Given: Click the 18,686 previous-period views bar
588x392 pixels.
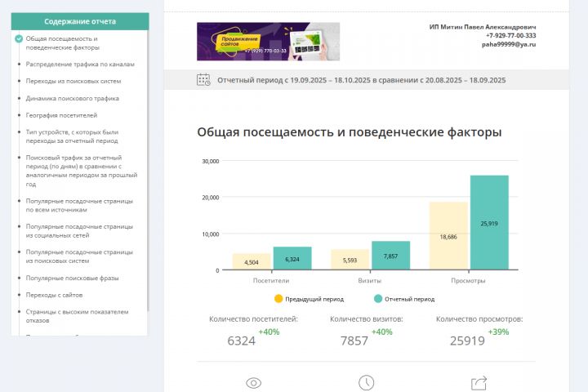Looking at the screenshot, I should [448, 235].
